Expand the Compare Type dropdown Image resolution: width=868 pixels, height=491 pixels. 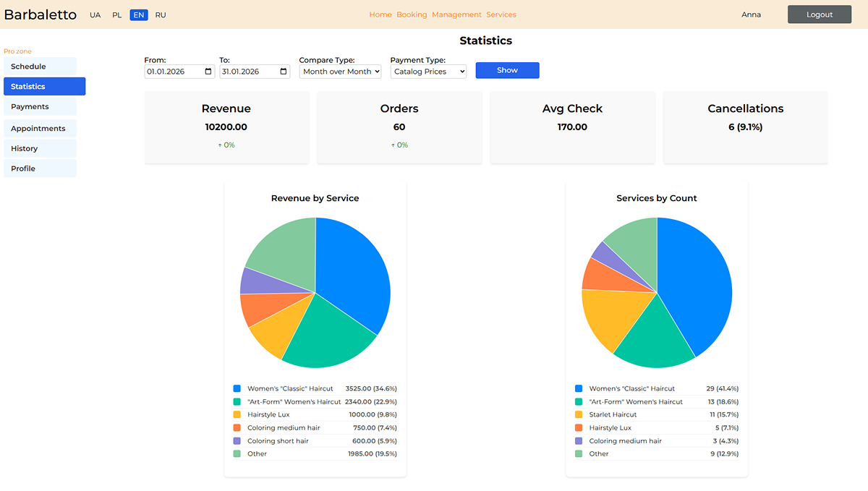pyautogui.click(x=340, y=72)
